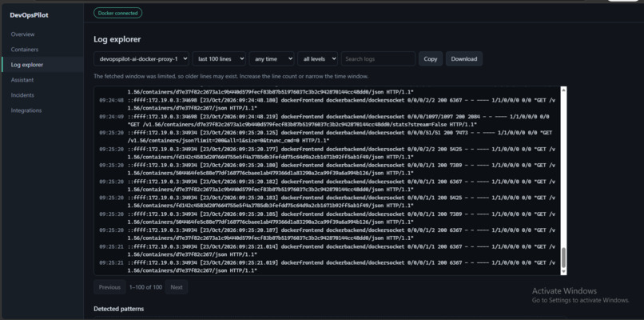Go to Containers in the sidebar
Viewport: 644px width, 320px height.
click(x=25, y=50)
